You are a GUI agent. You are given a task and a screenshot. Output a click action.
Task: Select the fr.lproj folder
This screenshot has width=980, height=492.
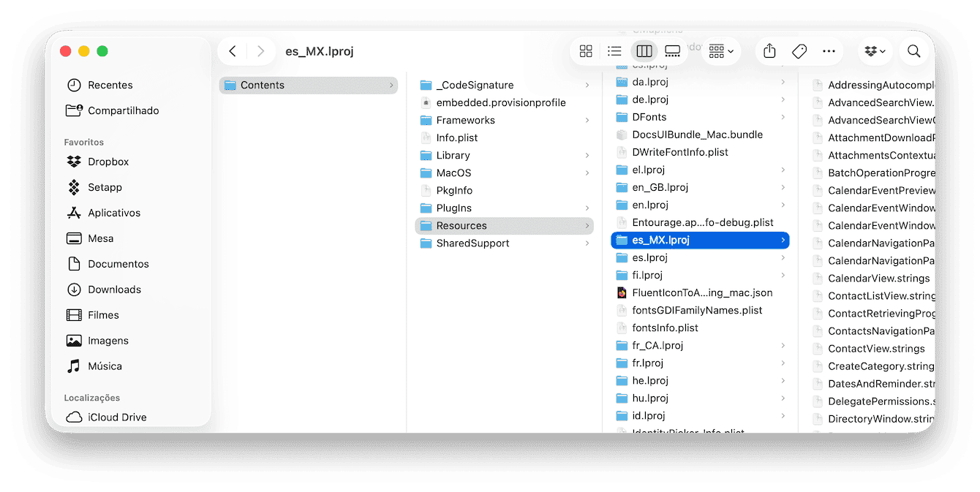(x=701, y=363)
